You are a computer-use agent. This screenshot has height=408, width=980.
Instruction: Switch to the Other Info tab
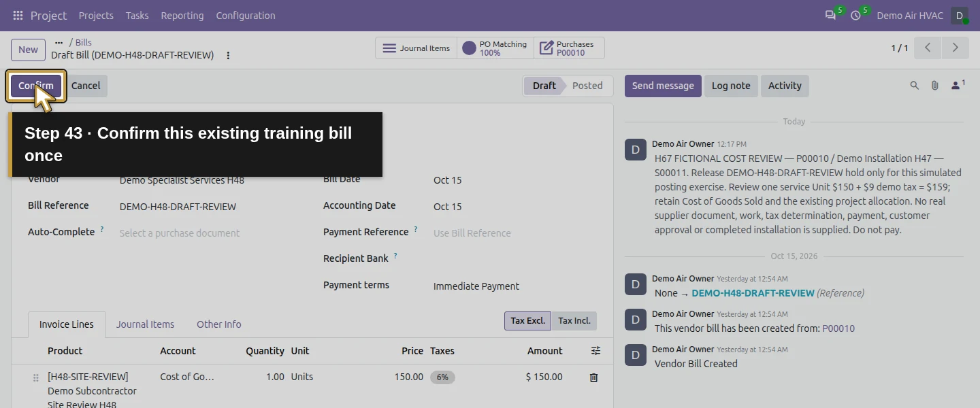(x=219, y=324)
